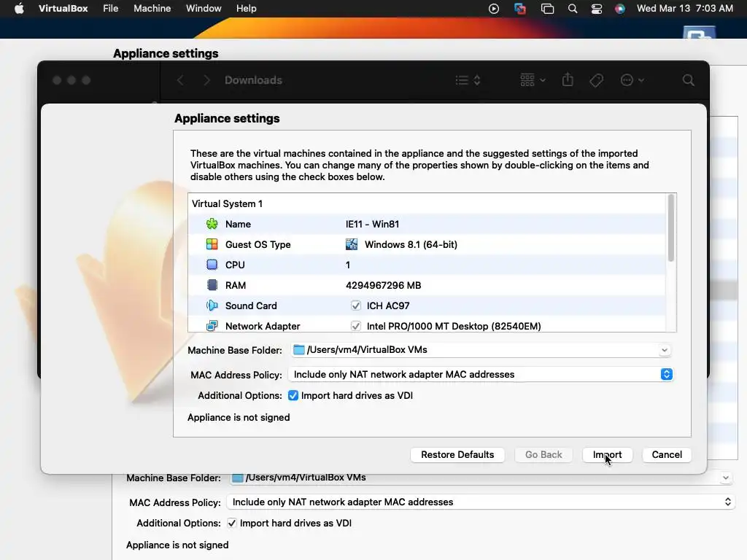
Task: Click the folder icon in background Machine Base Folder
Action: pos(237,477)
